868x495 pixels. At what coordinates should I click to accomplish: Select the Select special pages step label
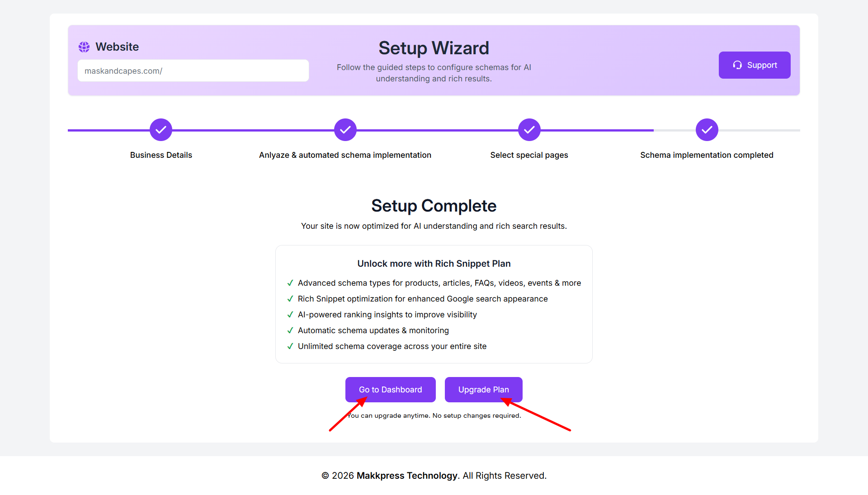pos(529,155)
